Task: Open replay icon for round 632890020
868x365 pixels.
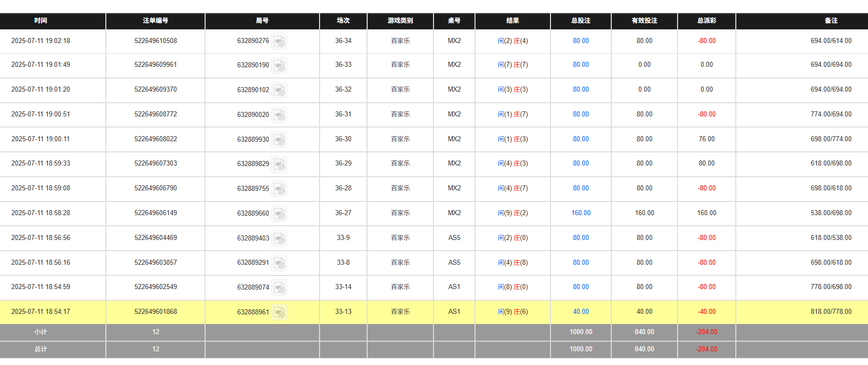Action: coord(279,115)
